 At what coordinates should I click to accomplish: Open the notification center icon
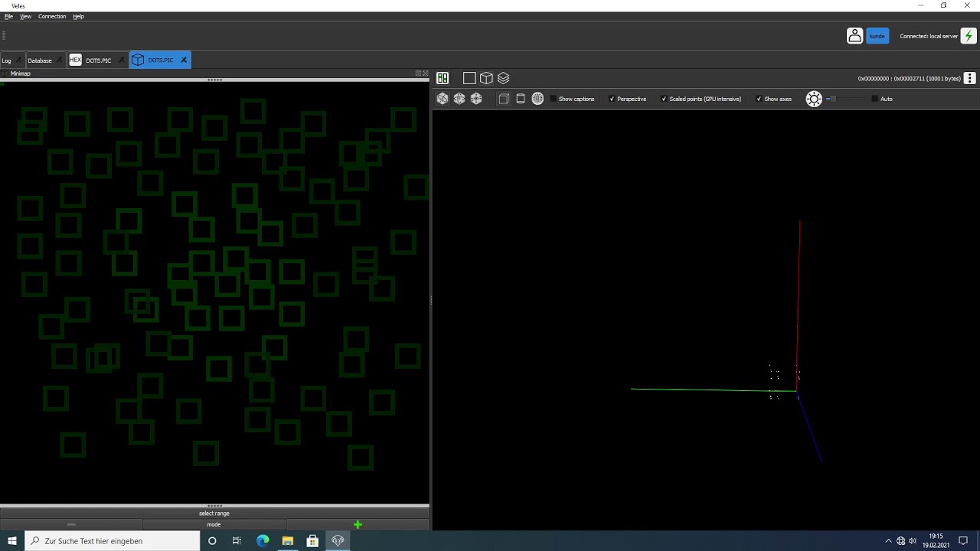click(x=963, y=541)
